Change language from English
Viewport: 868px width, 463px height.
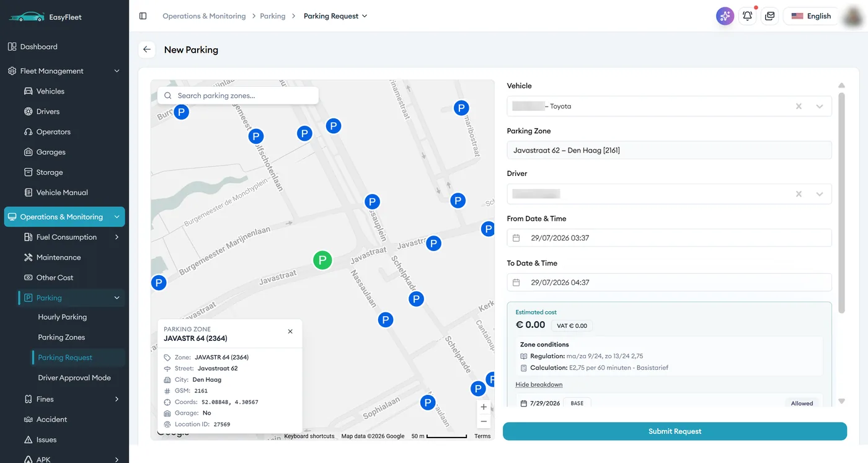pyautogui.click(x=811, y=16)
